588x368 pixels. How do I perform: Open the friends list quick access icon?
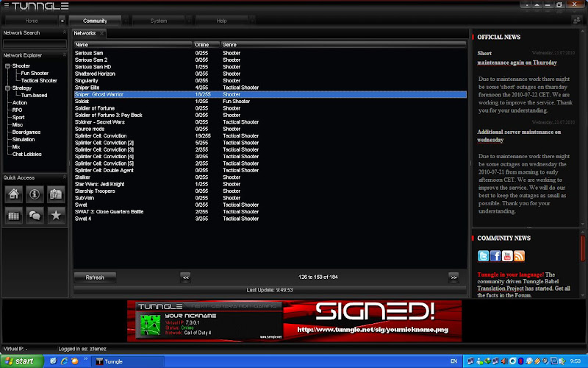click(x=56, y=194)
